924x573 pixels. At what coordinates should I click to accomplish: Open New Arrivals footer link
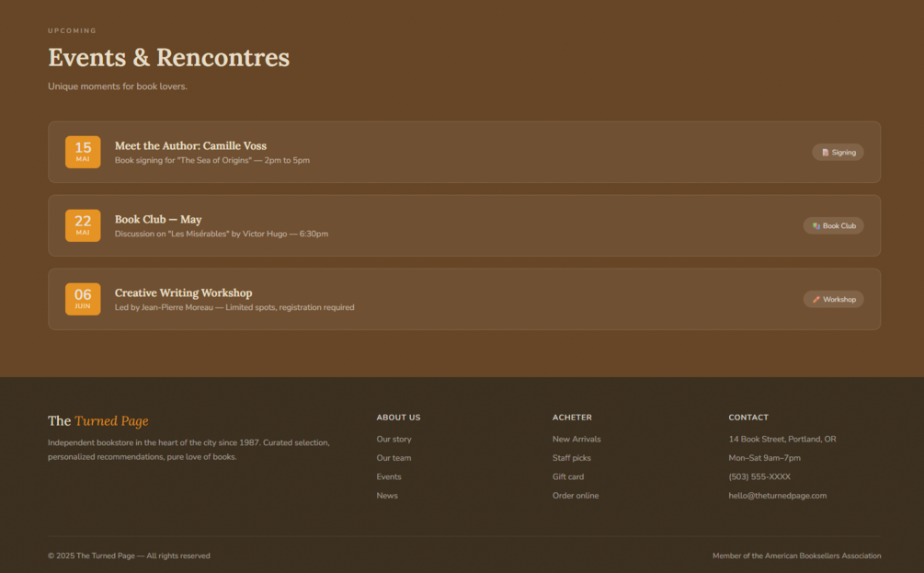(x=576, y=440)
